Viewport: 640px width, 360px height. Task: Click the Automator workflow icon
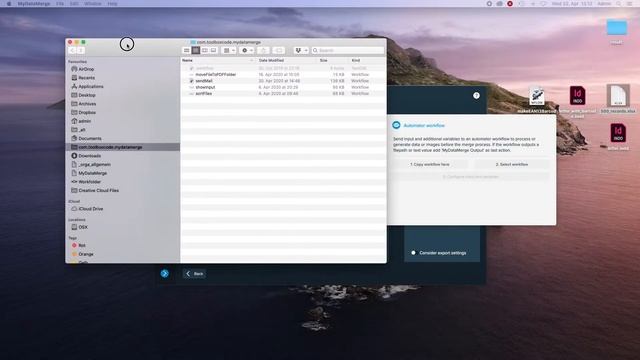coord(396,125)
